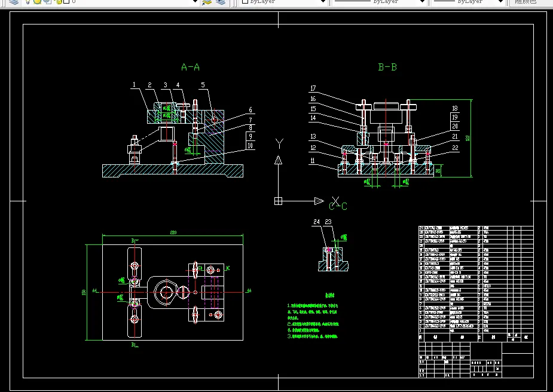The height and width of the screenshot is (392, 553).
Task: Select part balloon number 3
Action: click(x=166, y=85)
